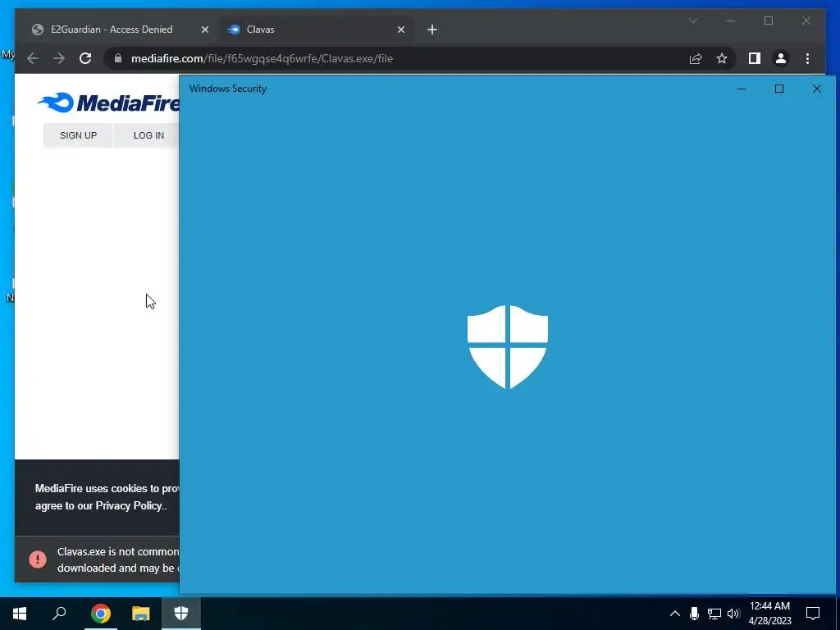Click the SIGN UP button
The image size is (840, 630).
click(78, 135)
